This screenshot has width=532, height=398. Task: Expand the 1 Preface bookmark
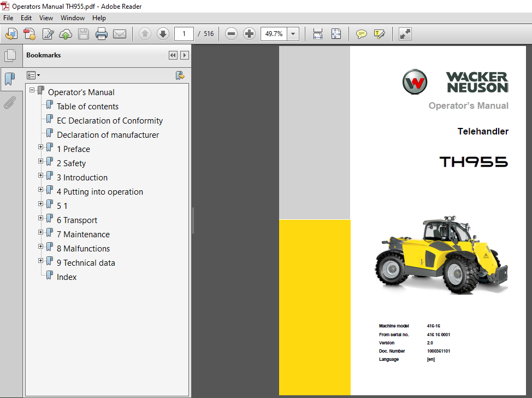pos(41,147)
